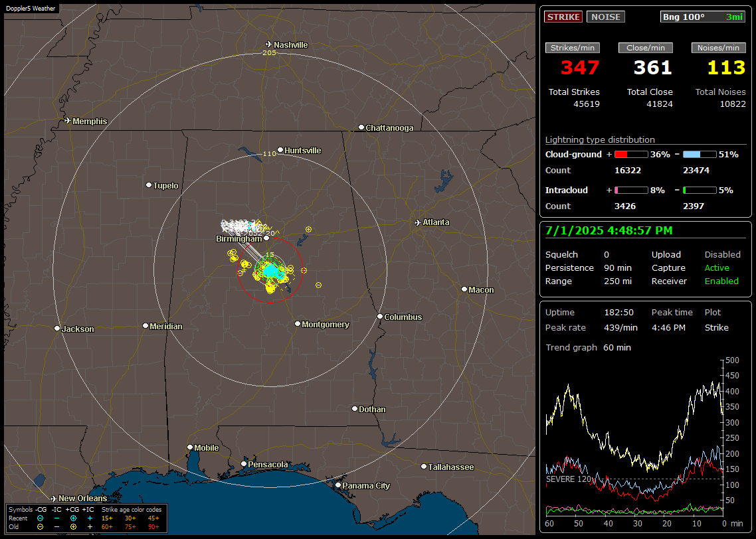Click the negative intracloud green percentage bar
This screenshot has width=756, height=539.
pos(700,191)
